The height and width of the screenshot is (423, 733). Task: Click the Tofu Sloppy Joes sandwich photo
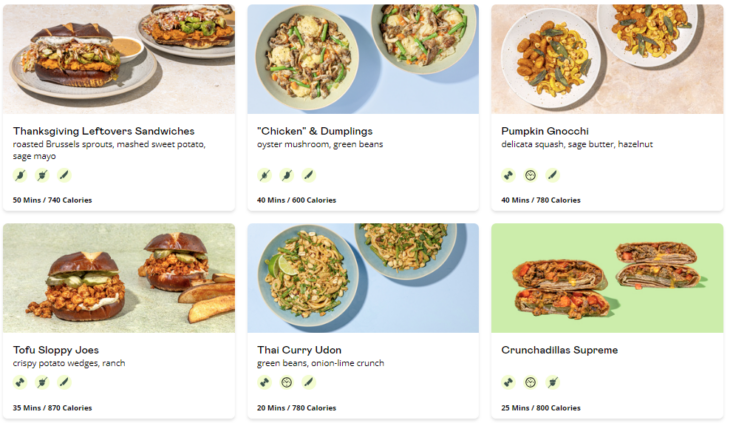[x=119, y=278]
